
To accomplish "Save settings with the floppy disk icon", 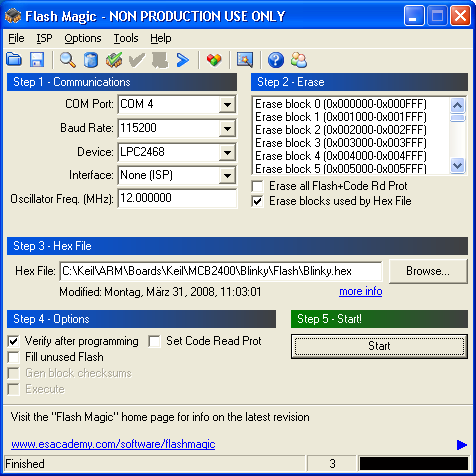I will click(37, 60).
